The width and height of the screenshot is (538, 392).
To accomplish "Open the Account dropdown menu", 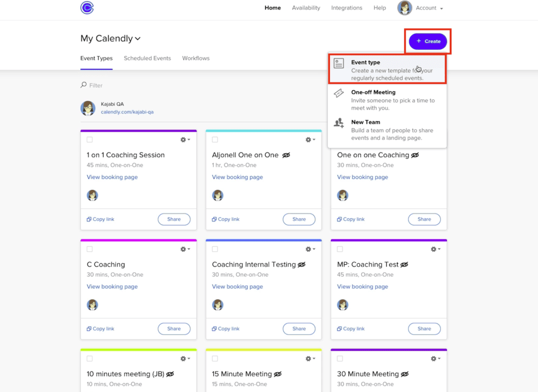I will [x=429, y=8].
